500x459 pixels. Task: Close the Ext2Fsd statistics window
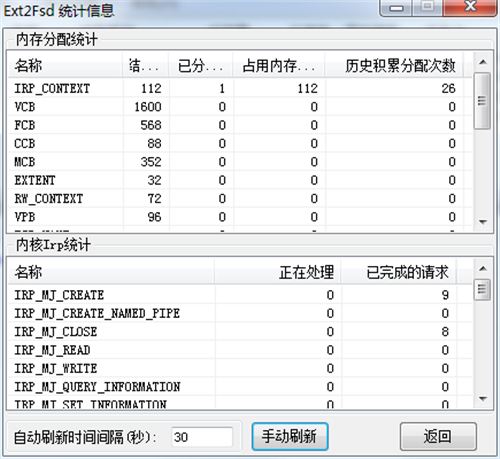(x=470, y=7)
